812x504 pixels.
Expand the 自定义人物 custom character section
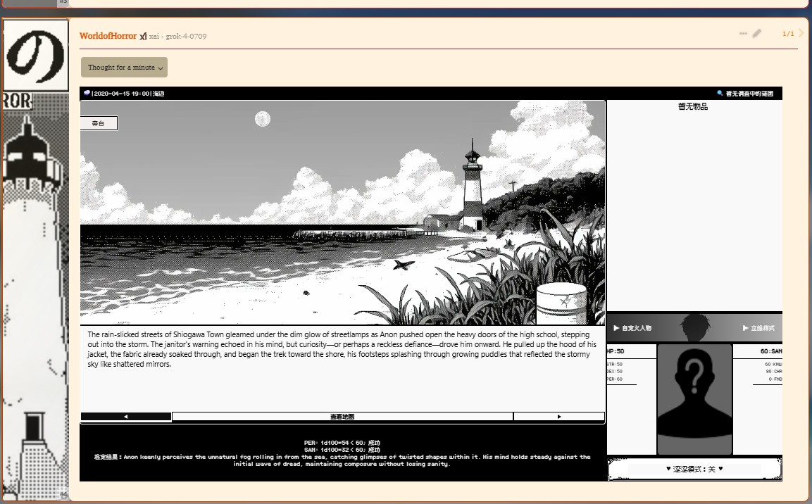click(632, 328)
